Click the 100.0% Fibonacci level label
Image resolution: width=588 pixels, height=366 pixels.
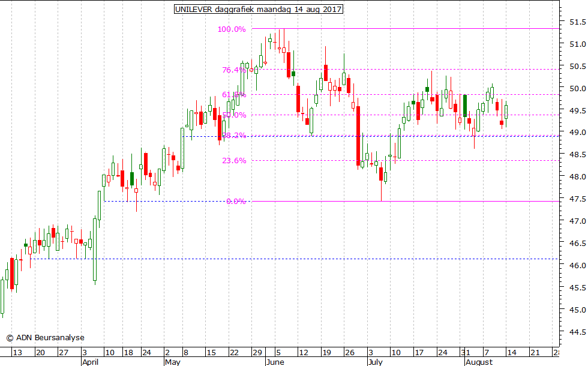click(232, 29)
